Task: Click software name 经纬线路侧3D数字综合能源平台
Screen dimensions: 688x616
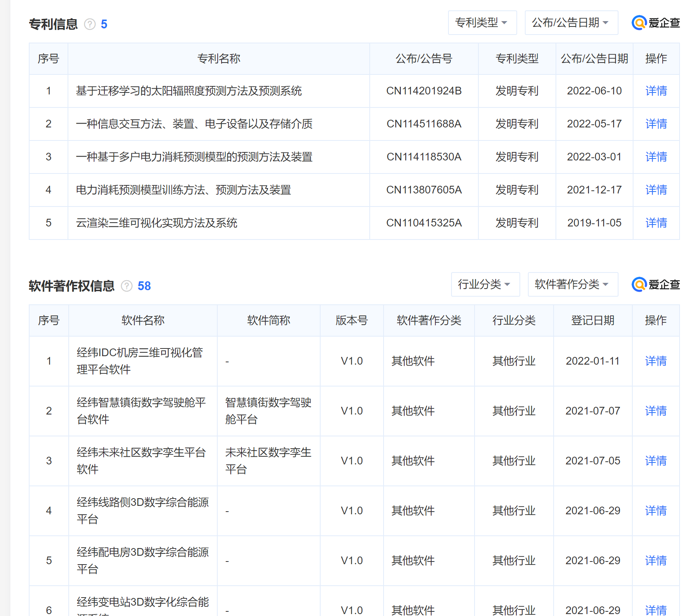Action: 143,511
